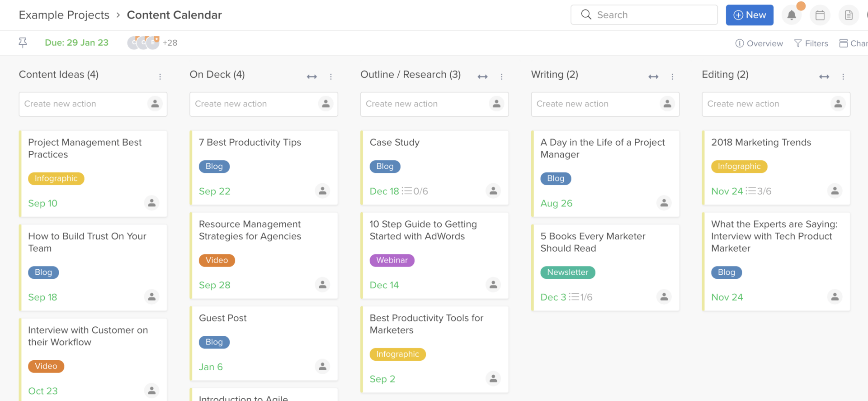Screen dimensions: 868x401
Task: Open Editing column three-dot menu
Action: (843, 77)
